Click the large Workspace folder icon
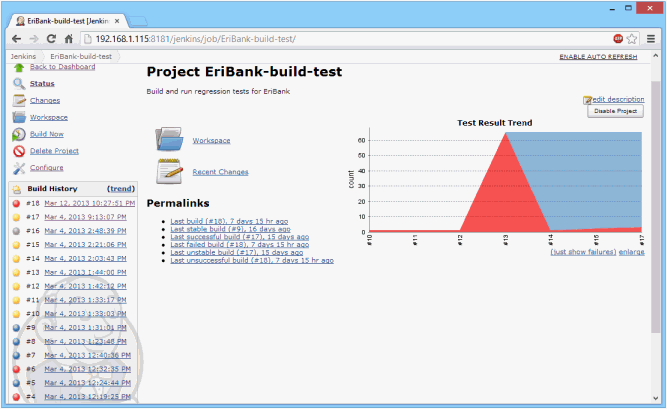667x409 pixels. click(169, 139)
